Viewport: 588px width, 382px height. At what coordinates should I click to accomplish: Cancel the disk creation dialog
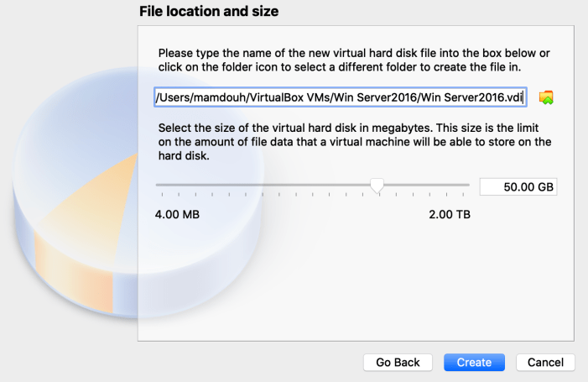(x=545, y=362)
